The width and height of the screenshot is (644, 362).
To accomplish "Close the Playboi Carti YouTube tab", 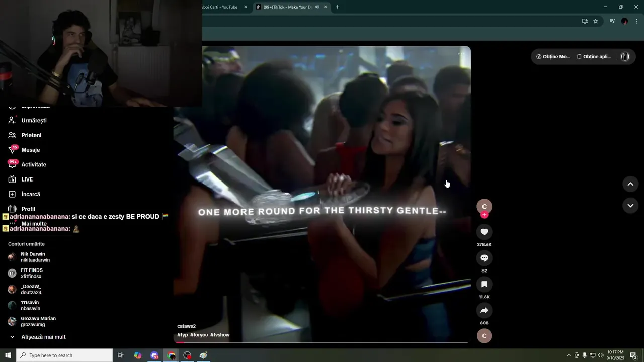I will tap(246, 7).
